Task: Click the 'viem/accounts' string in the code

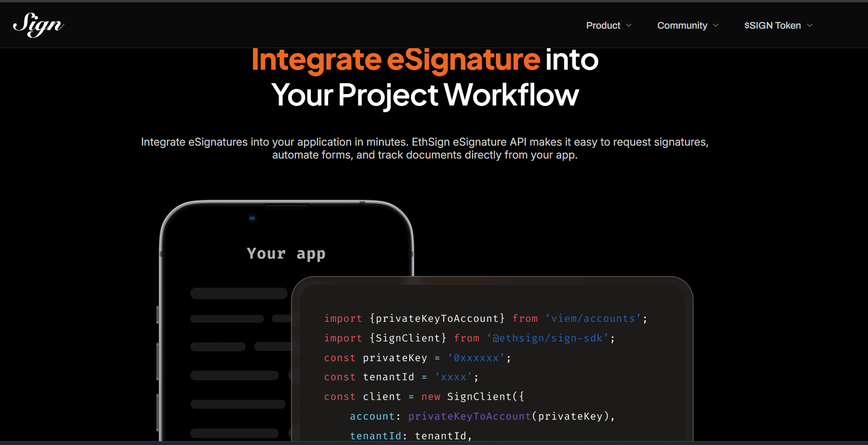Action: [x=593, y=318]
